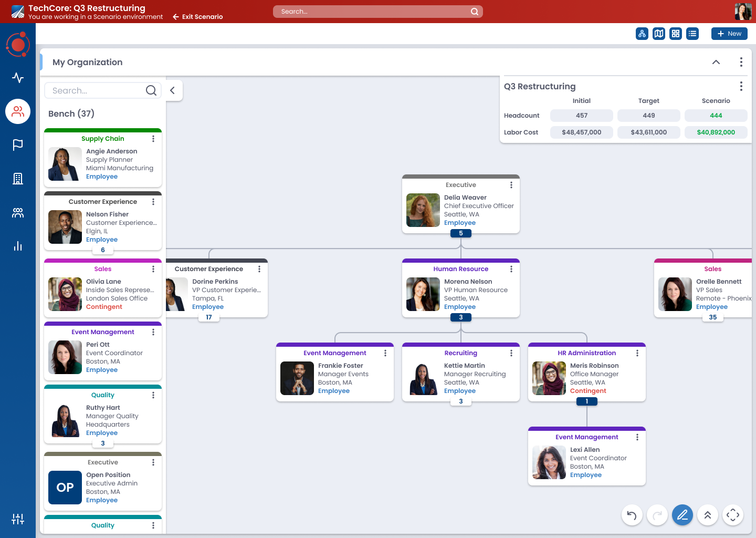Click the undo button

(x=632, y=515)
